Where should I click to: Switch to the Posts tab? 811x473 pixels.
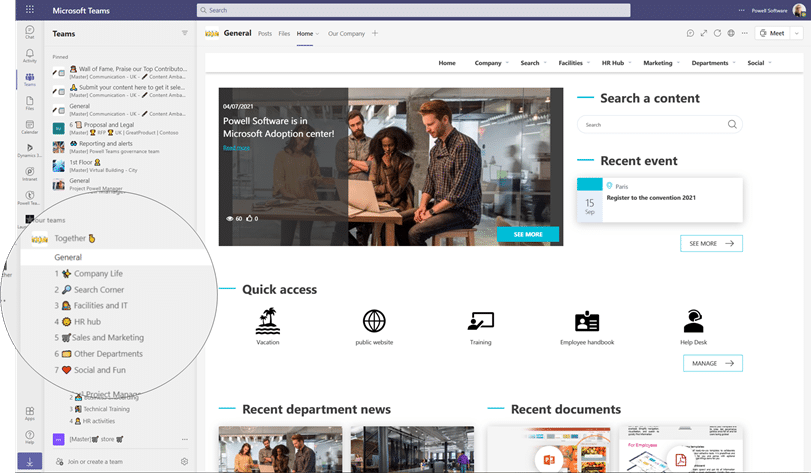(x=265, y=34)
